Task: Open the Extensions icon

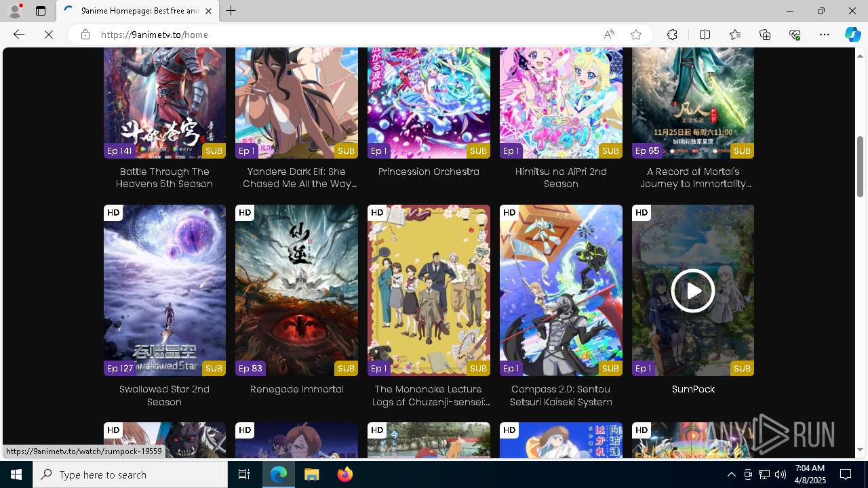Action: pyautogui.click(x=672, y=35)
